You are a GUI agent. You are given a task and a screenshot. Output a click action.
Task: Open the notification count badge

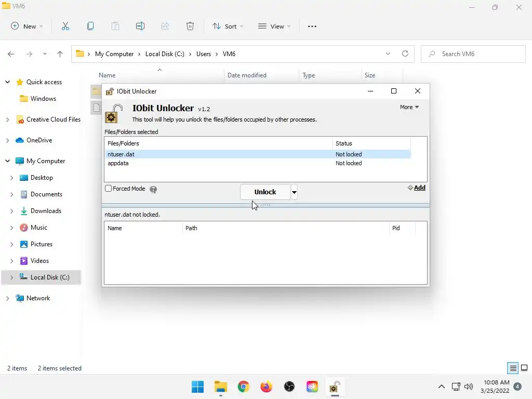[517, 387]
